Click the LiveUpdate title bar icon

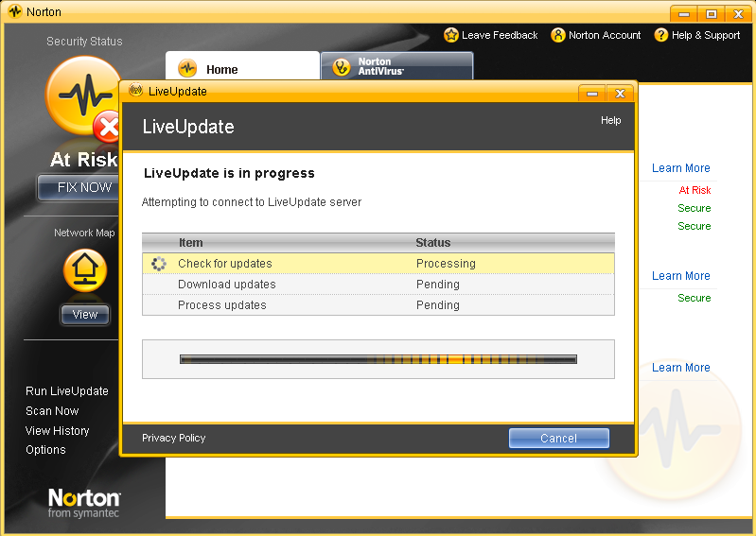[136, 91]
